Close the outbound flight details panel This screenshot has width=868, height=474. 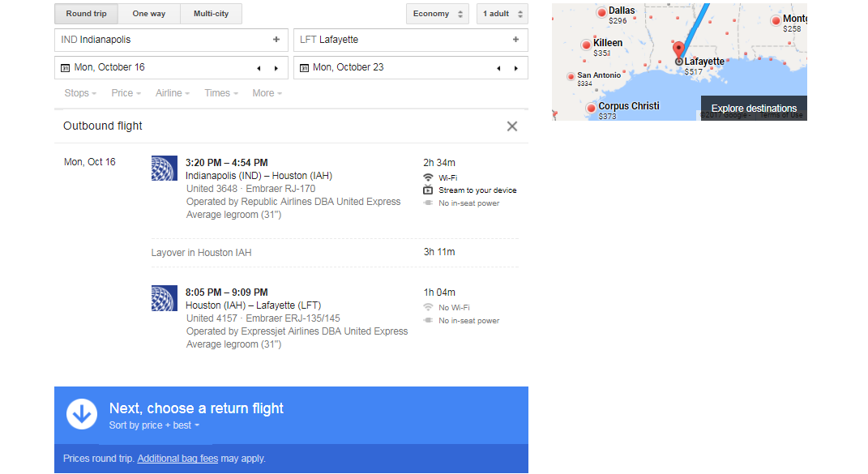click(x=511, y=126)
